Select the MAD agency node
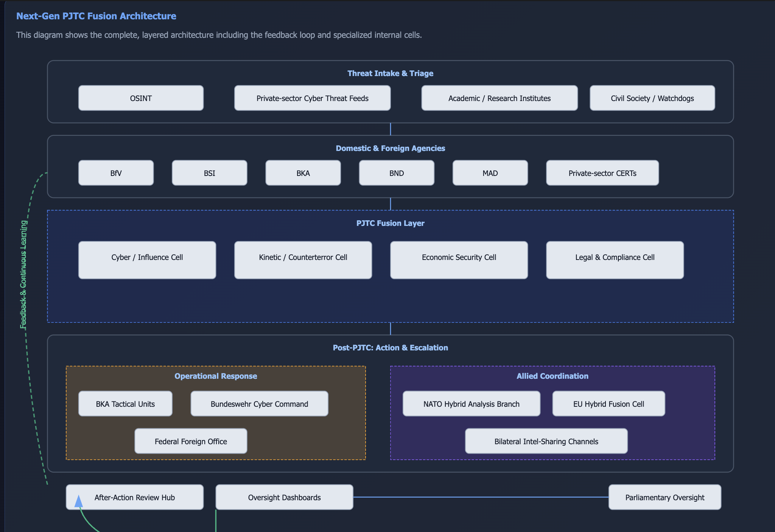The height and width of the screenshot is (532, 775). click(x=490, y=173)
